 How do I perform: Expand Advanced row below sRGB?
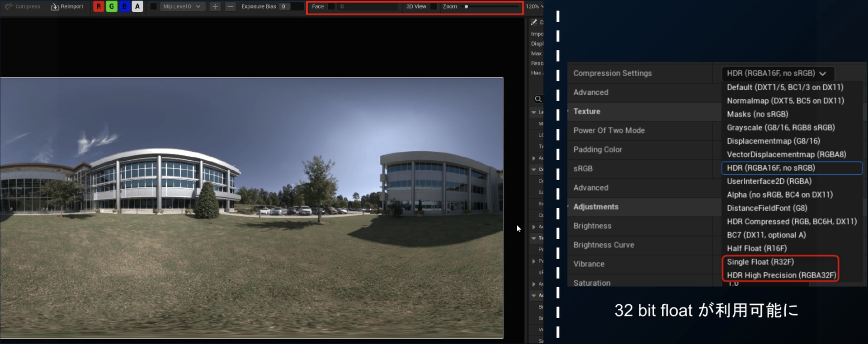tap(591, 187)
